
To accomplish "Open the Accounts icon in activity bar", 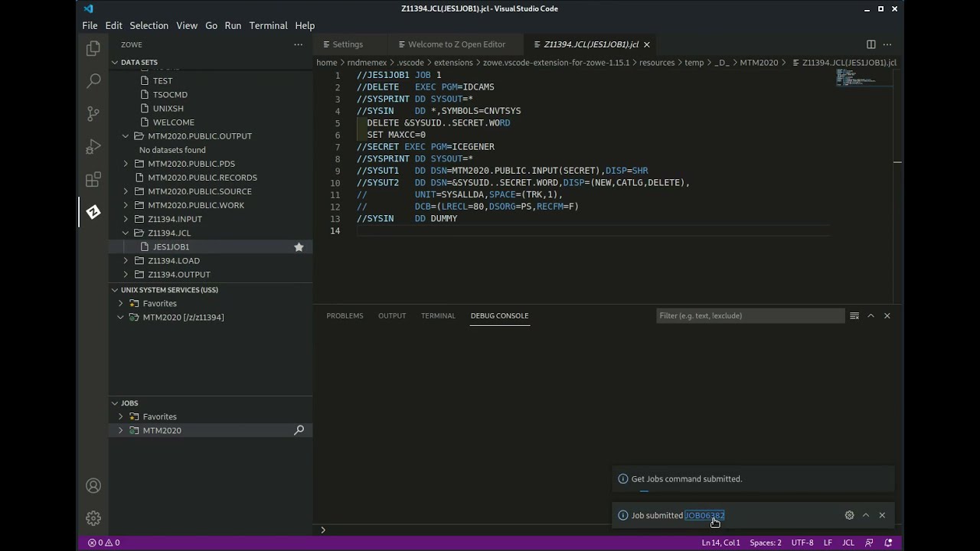I will (x=93, y=485).
